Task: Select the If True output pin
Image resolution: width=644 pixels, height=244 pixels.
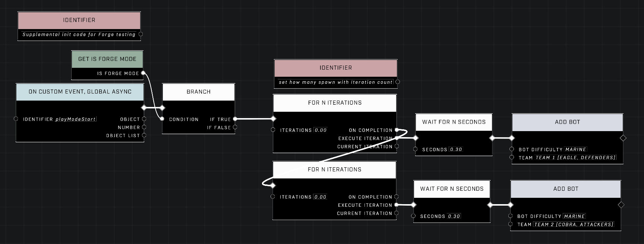Action: tap(235, 119)
